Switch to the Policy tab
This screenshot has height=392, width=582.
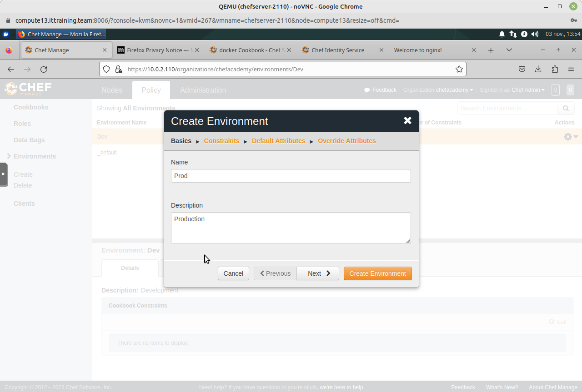[x=151, y=90]
